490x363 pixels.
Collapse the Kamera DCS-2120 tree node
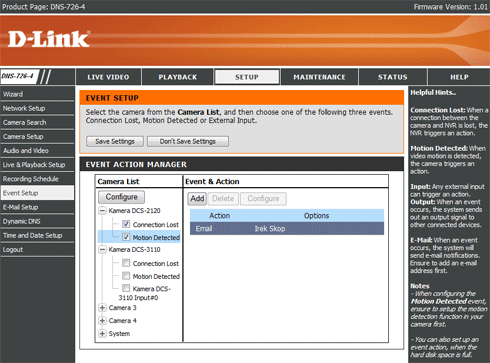click(102, 211)
